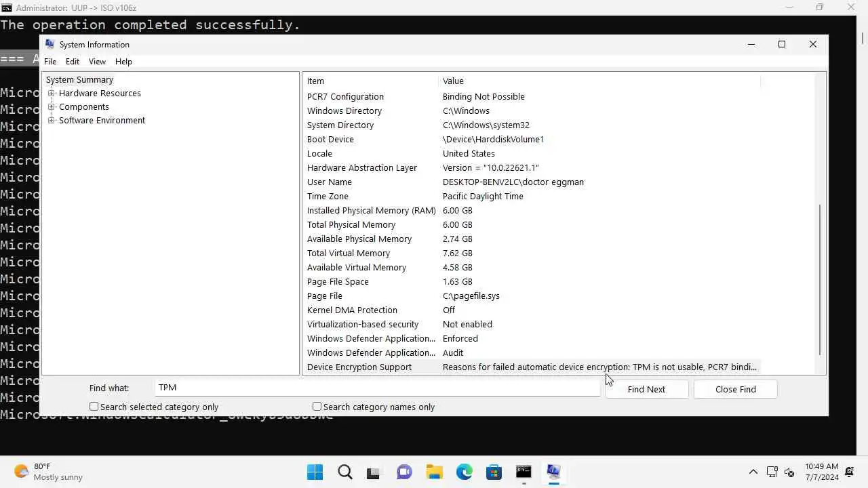The height and width of the screenshot is (488, 868).
Task: Click the C:\pagefile.sys value
Action: click(471, 296)
